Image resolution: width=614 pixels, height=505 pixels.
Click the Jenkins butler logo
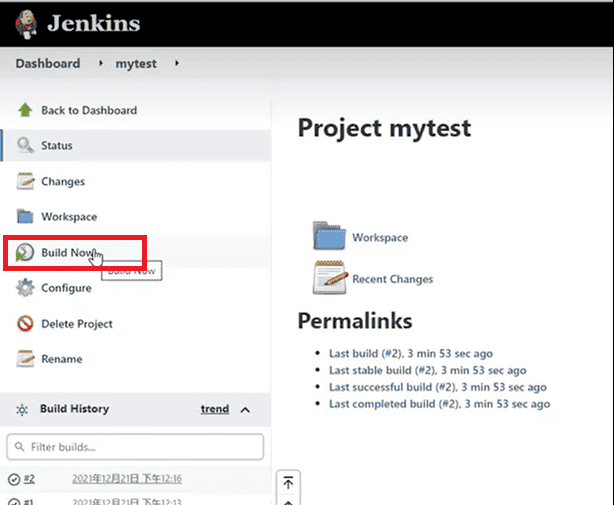26,24
